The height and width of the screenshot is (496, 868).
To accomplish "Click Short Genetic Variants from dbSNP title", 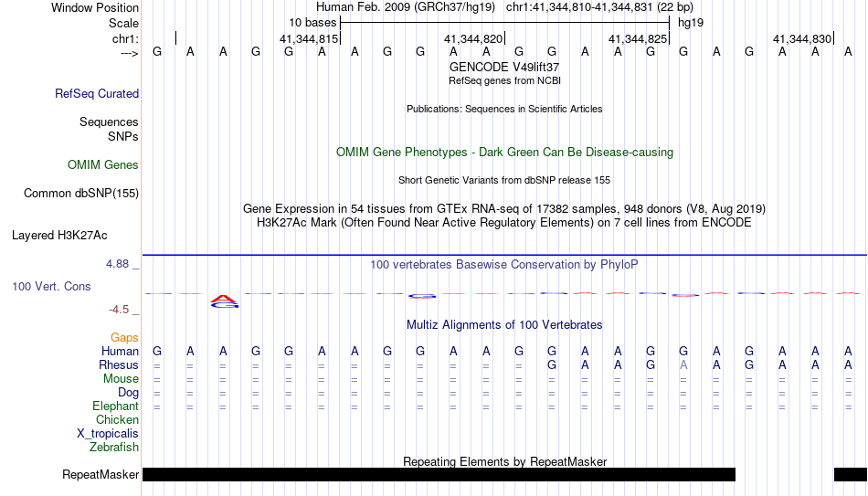I will point(504,181).
